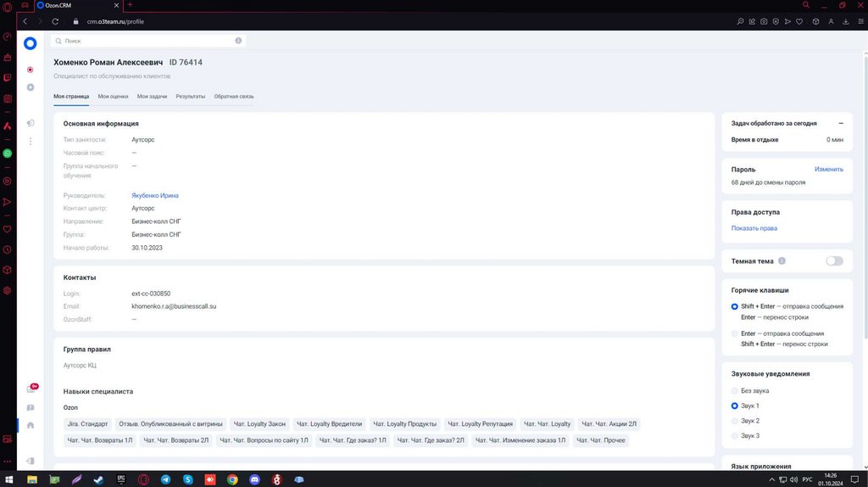
Task: Click the email khomenko.r.a@businesscall.su
Action: [174, 306]
